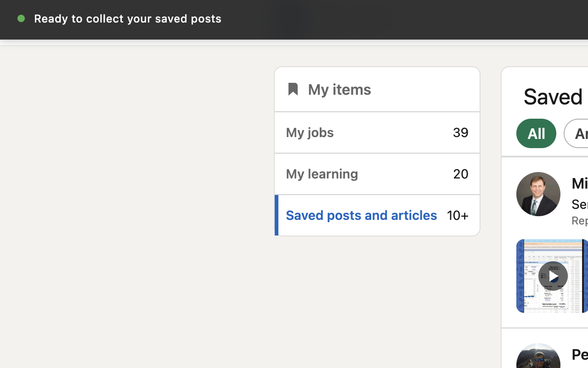This screenshot has width=588, height=368.
Task: Click the 39 count beside My jobs
Action: (x=461, y=132)
